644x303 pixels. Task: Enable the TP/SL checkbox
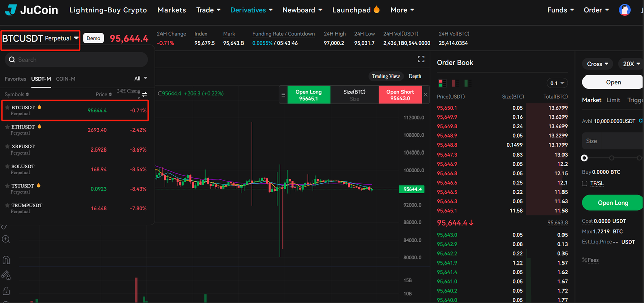[x=585, y=183]
